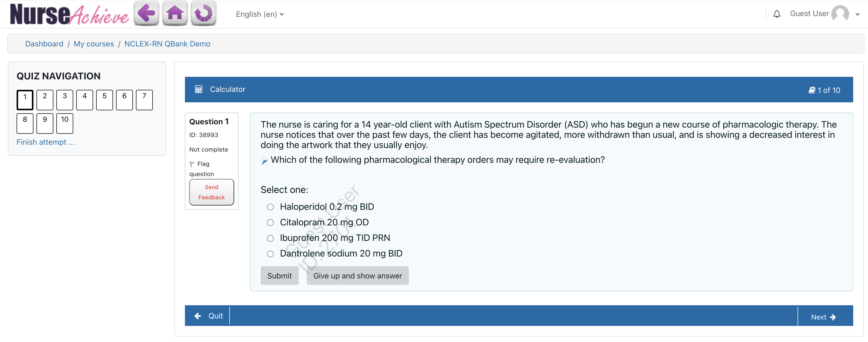
Task: Jump to question 5 in navigation
Action: 105,100
